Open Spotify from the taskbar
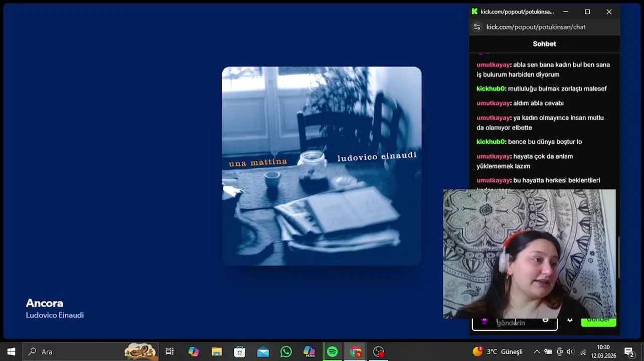This screenshot has height=361, width=644. 332,351
